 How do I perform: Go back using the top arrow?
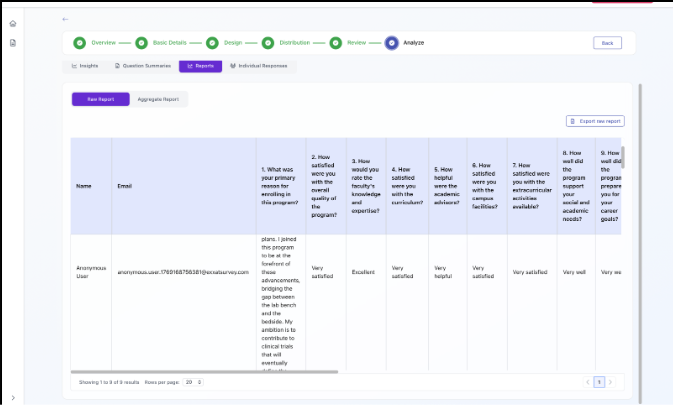point(65,19)
